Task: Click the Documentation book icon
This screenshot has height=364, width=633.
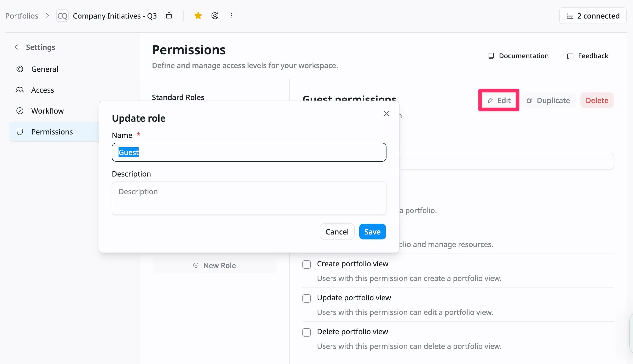Action: 491,56
